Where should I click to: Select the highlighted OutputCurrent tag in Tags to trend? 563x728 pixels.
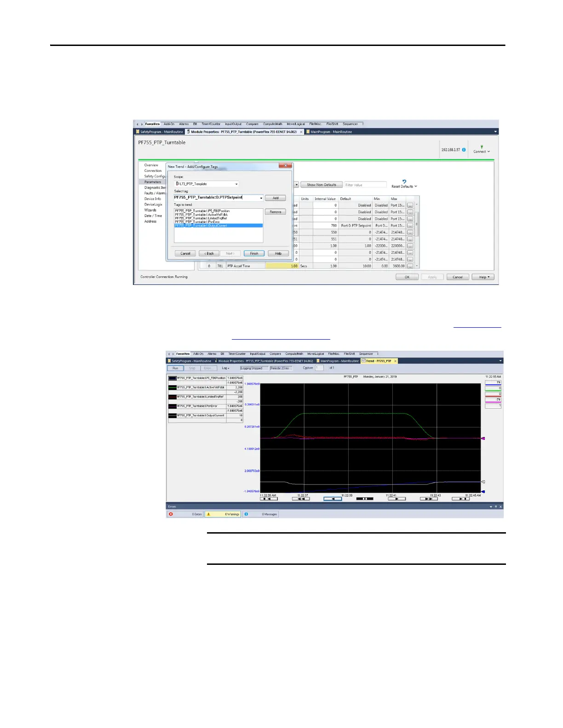[218, 226]
